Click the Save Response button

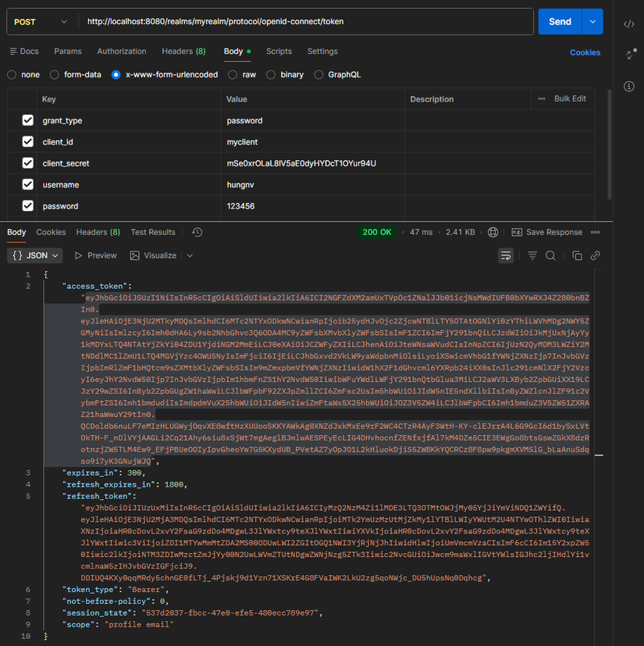coord(547,233)
